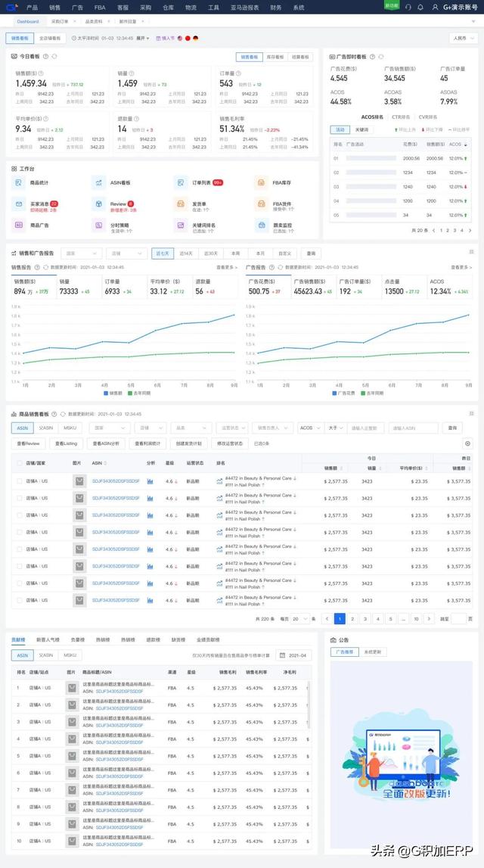The width and height of the screenshot is (484, 868).
Task: Switch to the CTR排名 tab
Action: click(401, 117)
